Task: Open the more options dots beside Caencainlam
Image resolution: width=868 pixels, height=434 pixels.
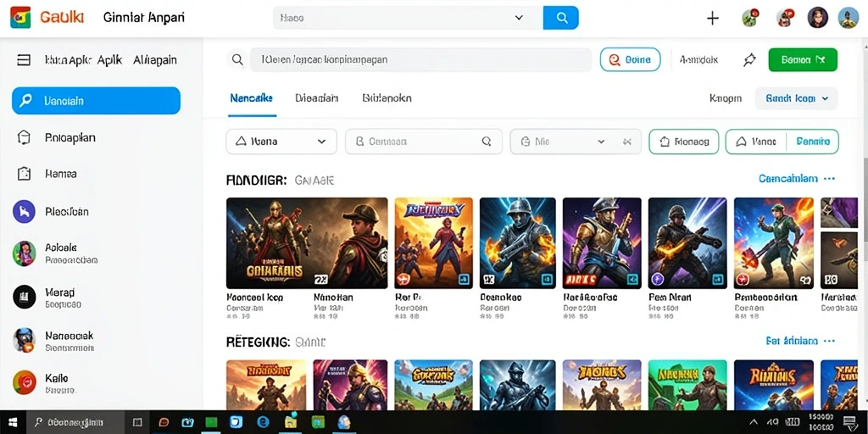Action: coord(829,179)
